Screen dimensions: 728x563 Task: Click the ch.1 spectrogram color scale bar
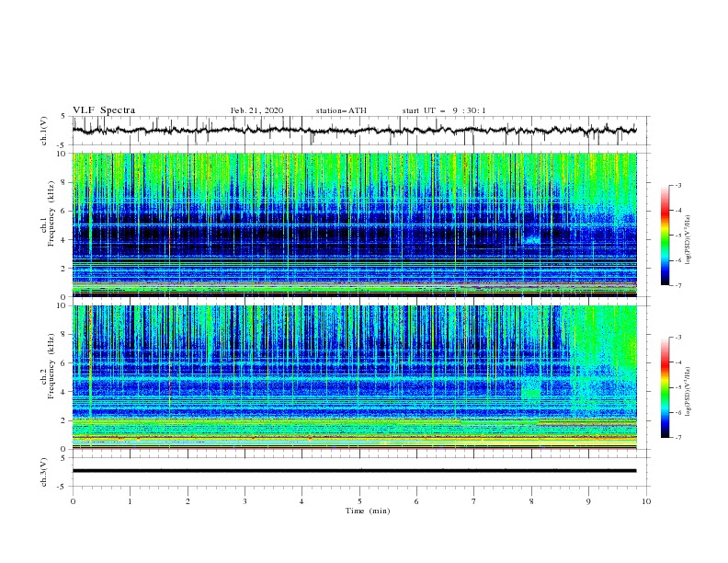pos(665,236)
